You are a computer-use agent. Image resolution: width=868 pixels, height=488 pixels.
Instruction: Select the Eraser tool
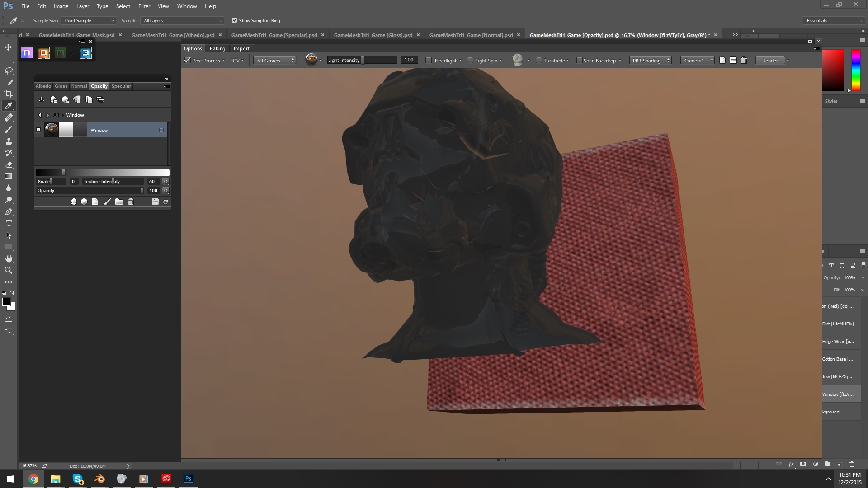pos(9,165)
